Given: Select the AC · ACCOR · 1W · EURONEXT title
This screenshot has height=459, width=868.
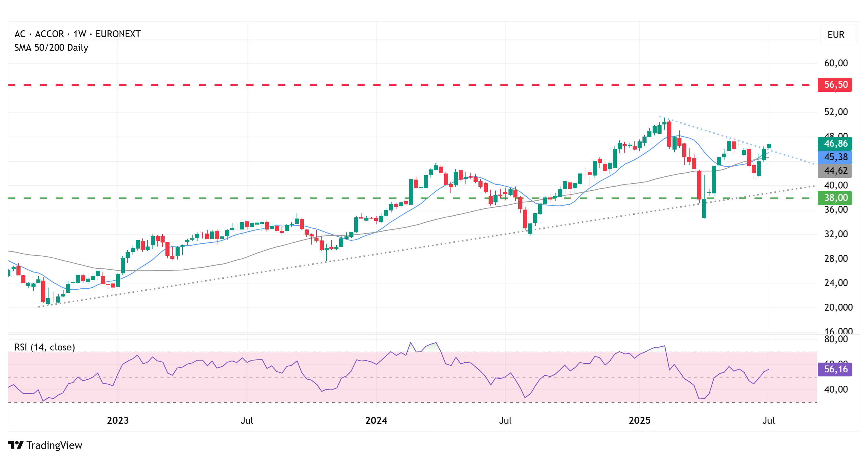Looking at the screenshot, I should click(x=77, y=34).
